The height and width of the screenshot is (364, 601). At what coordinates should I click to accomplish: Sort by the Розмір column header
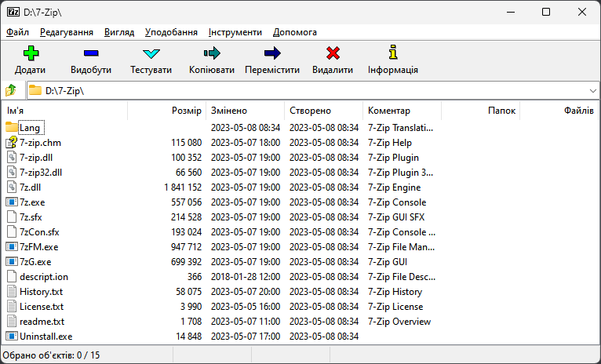coord(167,111)
